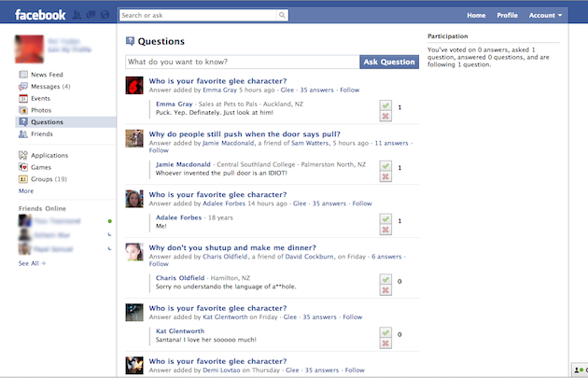Click the facebook logo
The image size is (588, 378).
(40, 15)
